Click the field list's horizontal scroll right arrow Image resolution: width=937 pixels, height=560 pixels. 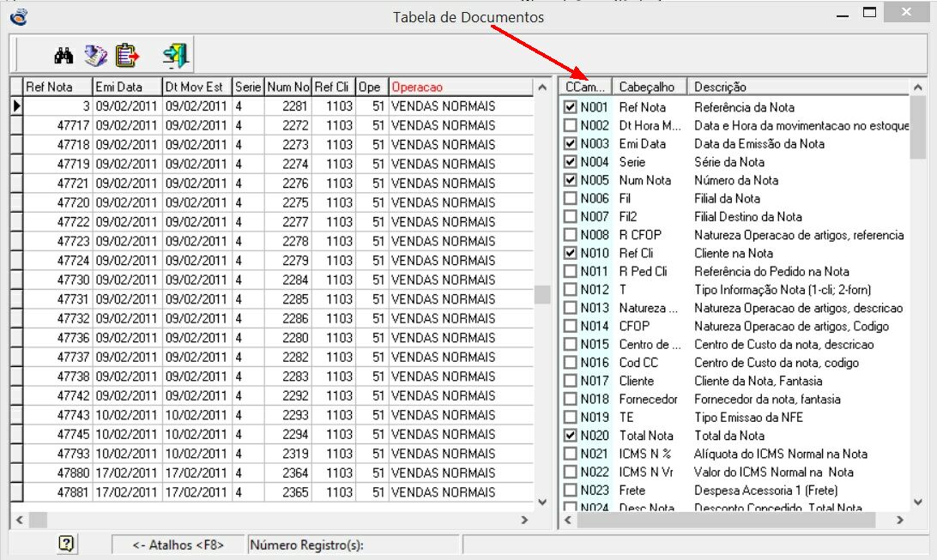(900, 520)
